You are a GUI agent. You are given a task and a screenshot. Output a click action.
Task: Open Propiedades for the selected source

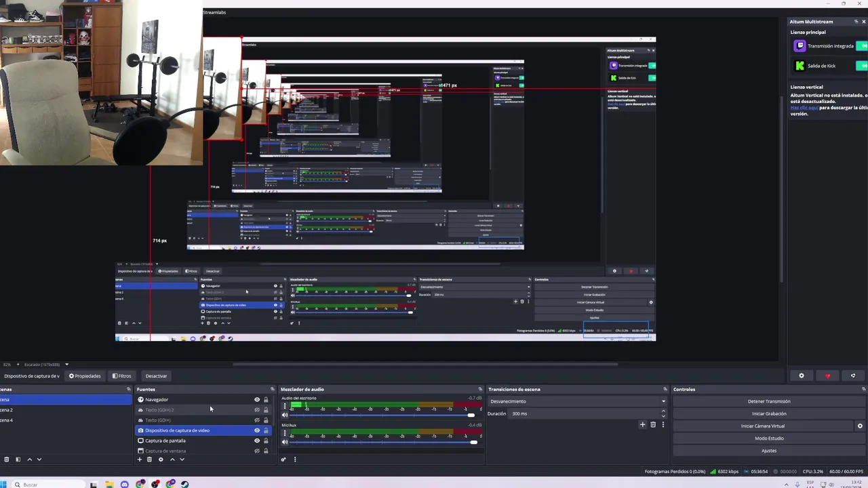[85, 376]
